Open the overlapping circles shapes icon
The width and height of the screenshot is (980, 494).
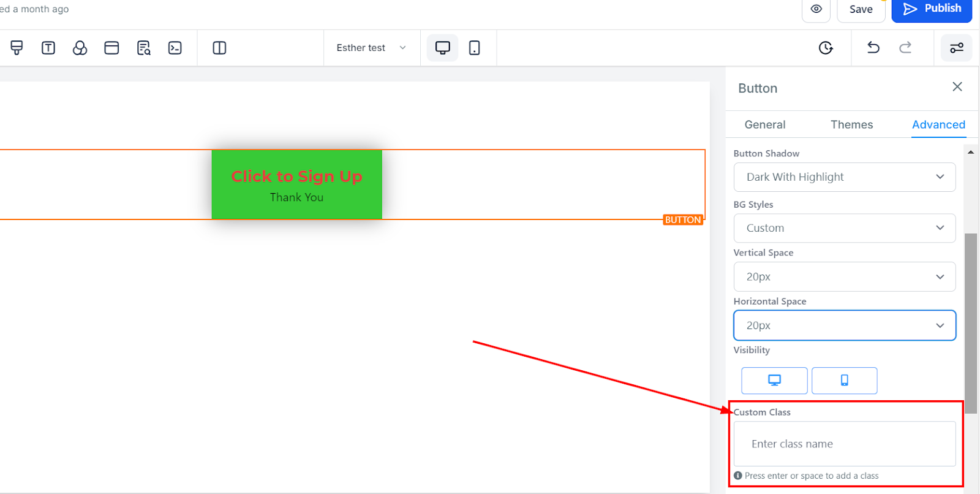(80, 48)
